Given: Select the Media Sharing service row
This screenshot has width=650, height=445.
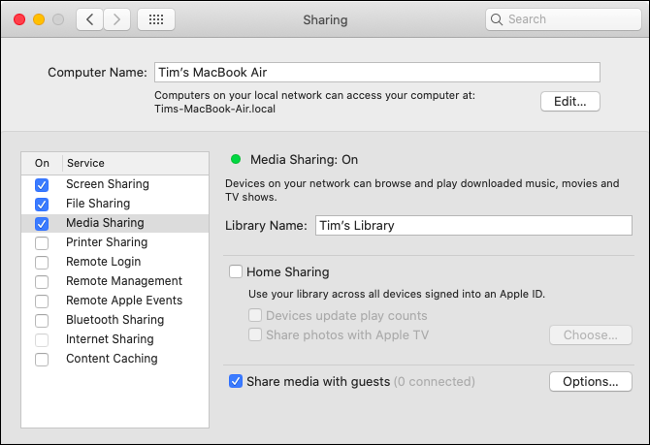Looking at the screenshot, I should [x=115, y=223].
